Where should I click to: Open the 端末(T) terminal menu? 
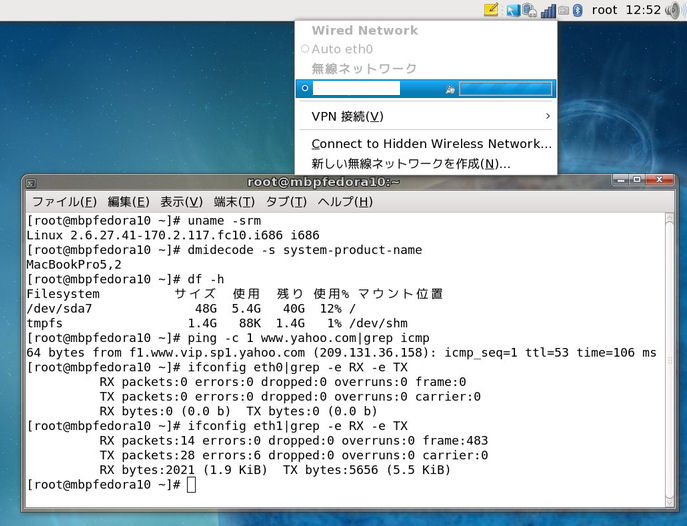coord(234,202)
